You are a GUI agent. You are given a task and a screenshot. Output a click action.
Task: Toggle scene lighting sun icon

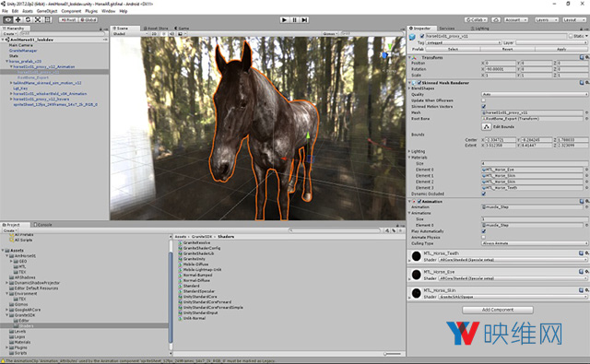pos(164,33)
